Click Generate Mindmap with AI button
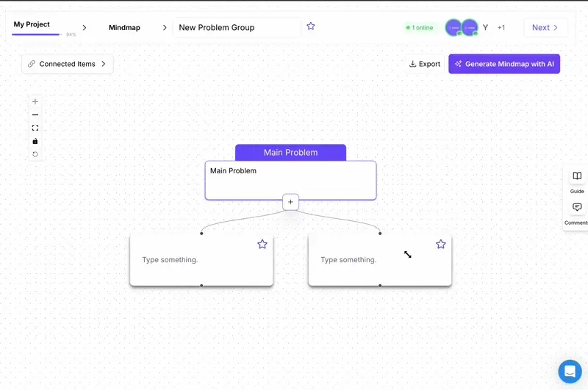Screen dimensions: 588x390 [x=504, y=64]
